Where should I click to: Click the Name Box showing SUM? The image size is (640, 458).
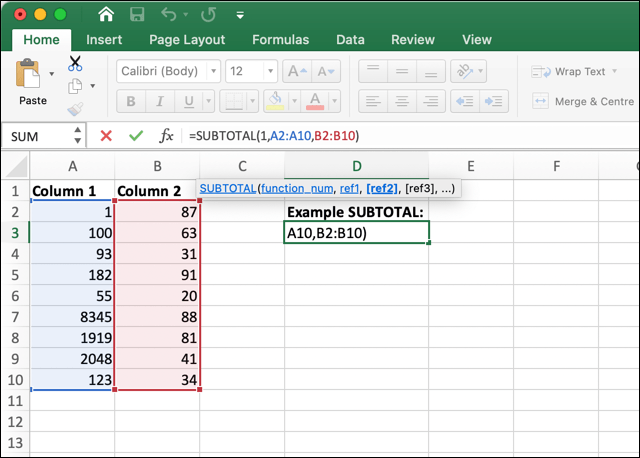pos(39,136)
